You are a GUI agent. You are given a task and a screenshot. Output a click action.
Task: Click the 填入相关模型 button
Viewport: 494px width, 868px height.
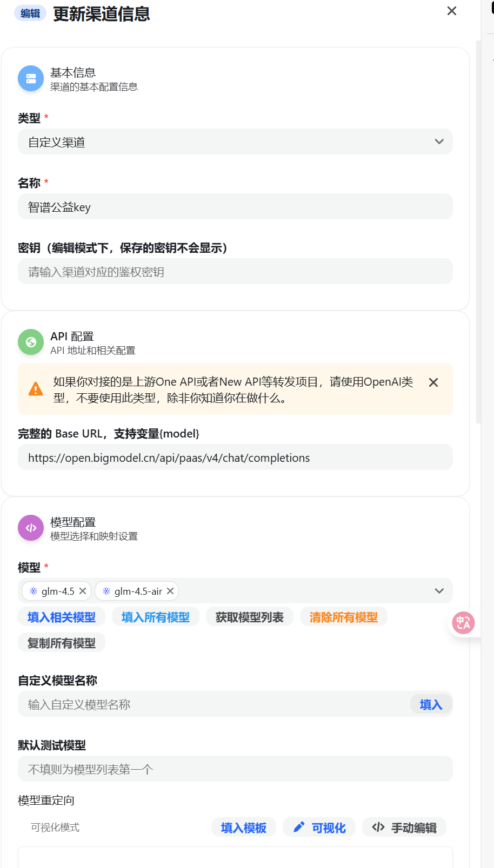(62, 617)
